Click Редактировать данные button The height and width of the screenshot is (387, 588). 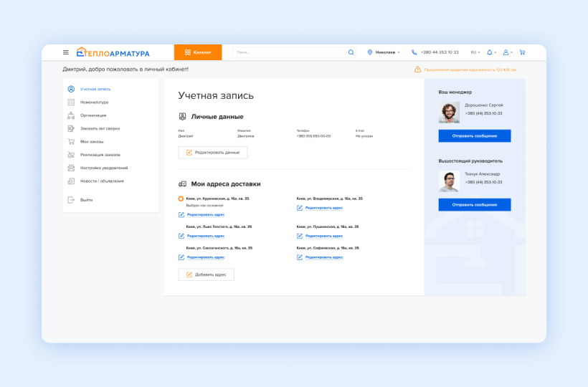(213, 153)
